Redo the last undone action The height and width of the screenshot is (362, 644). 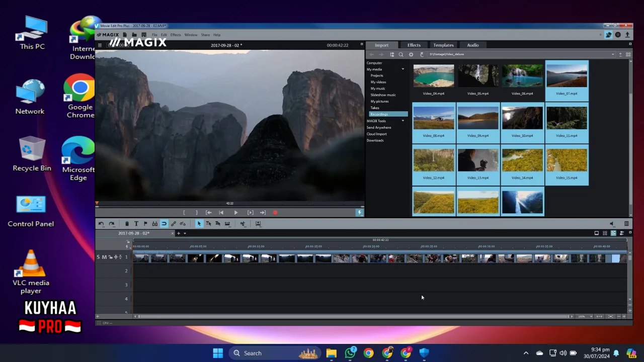point(112,224)
